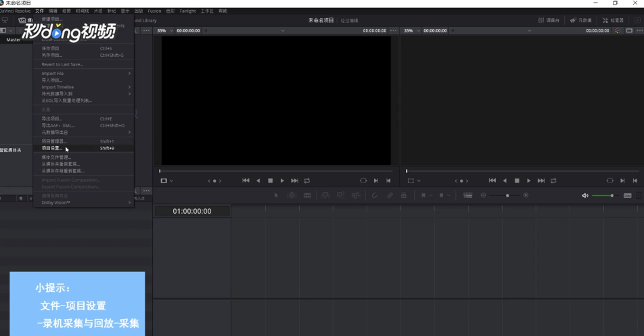This screenshot has height=336, width=644.
Task: Open 检查器 (Inspector) panel
Action: [613, 20]
